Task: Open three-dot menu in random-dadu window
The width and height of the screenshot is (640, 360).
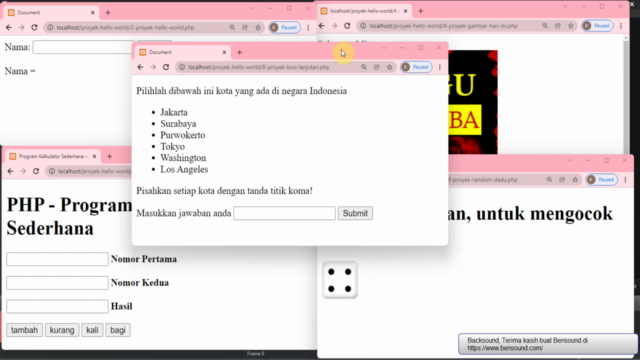Action: pos(625,180)
